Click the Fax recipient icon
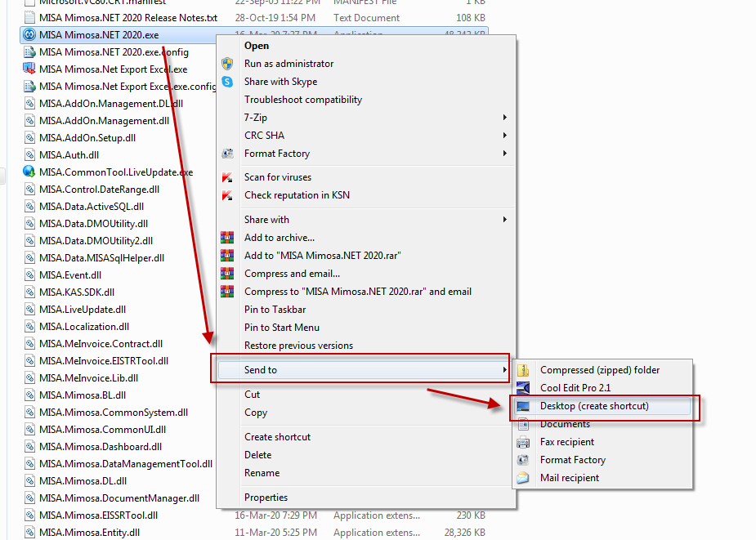Image resolution: width=756 pixels, height=540 pixels. click(x=523, y=442)
